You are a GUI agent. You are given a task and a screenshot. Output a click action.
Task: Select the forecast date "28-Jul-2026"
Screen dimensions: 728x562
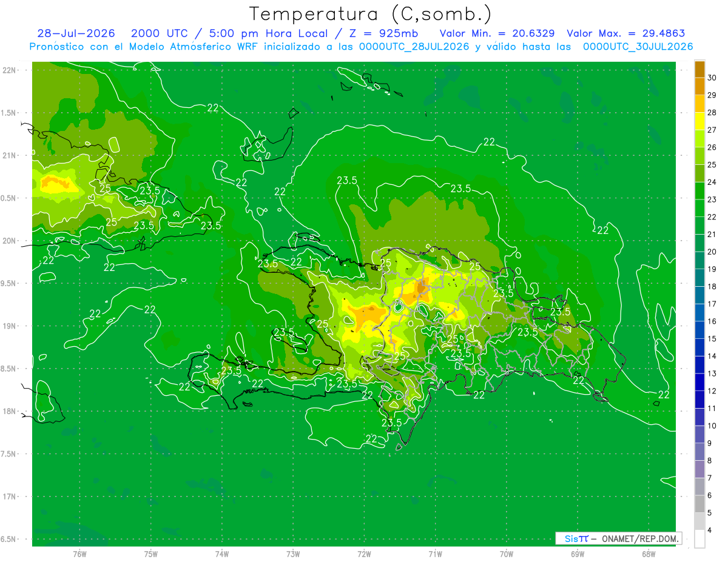[76, 33]
